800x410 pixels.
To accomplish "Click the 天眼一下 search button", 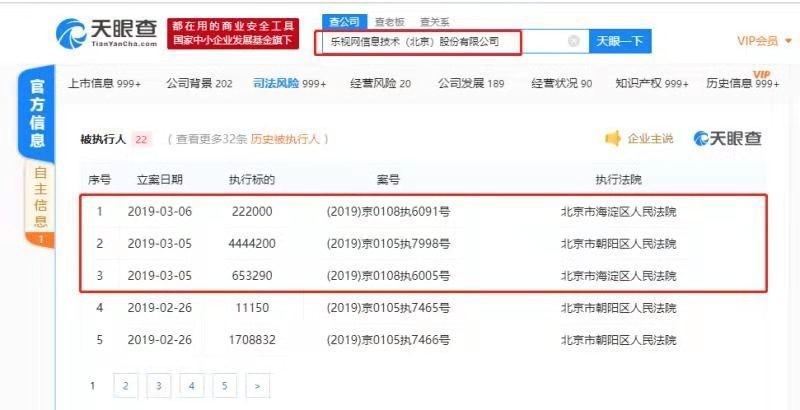I will pos(619,42).
